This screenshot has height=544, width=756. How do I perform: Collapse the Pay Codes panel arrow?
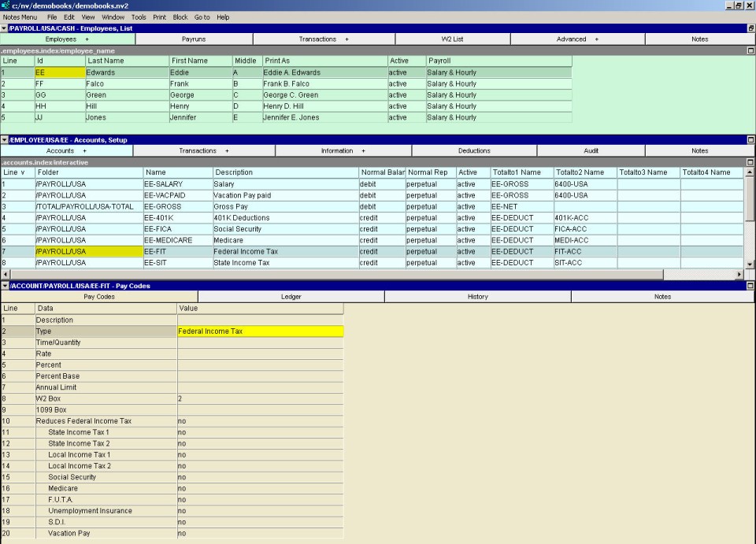(4, 286)
